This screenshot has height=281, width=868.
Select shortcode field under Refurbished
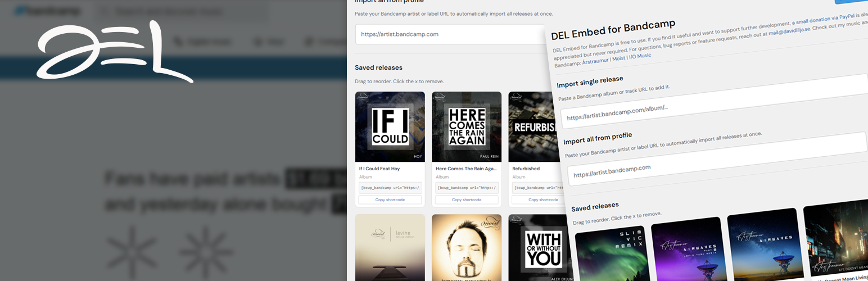pyautogui.click(x=538, y=188)
